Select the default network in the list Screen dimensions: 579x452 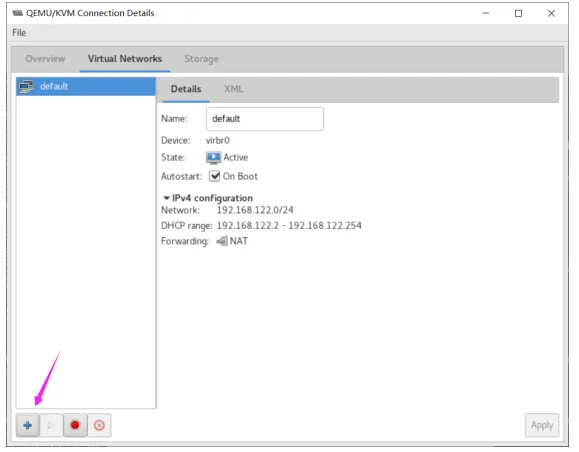click(86, 87)
